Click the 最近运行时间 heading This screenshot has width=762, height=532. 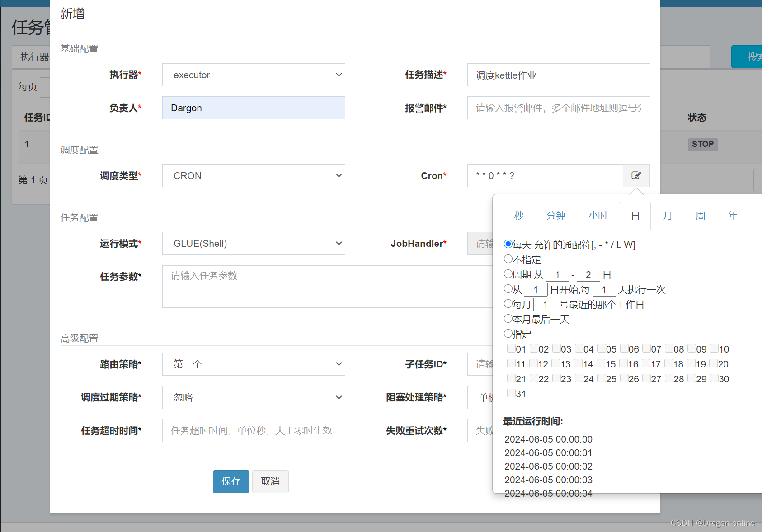533,421
